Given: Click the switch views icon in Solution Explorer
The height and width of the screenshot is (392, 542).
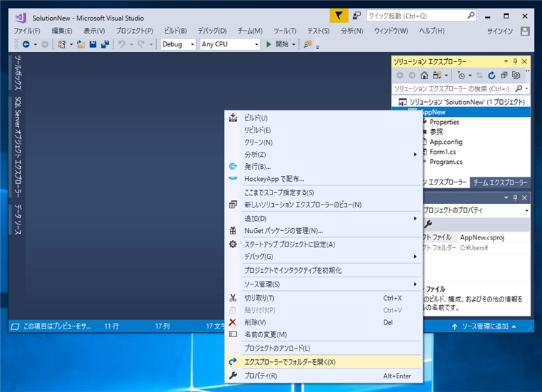Looking at the screenshot, I should 437,75.
